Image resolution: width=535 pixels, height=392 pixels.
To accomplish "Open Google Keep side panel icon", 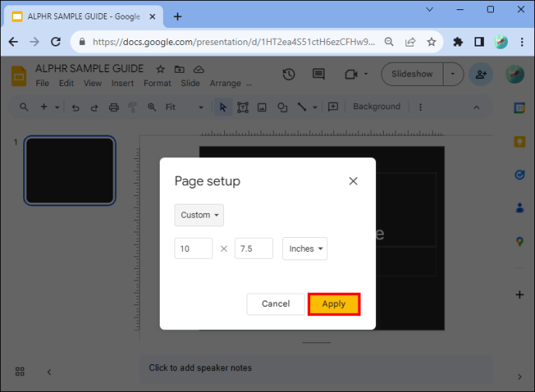I will [519, 141].
